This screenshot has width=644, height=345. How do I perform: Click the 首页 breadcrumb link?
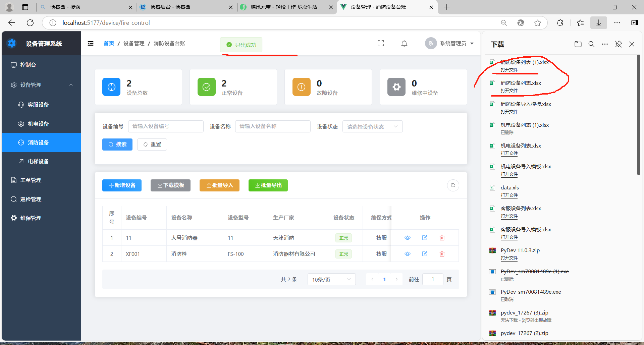click(109, 43)
